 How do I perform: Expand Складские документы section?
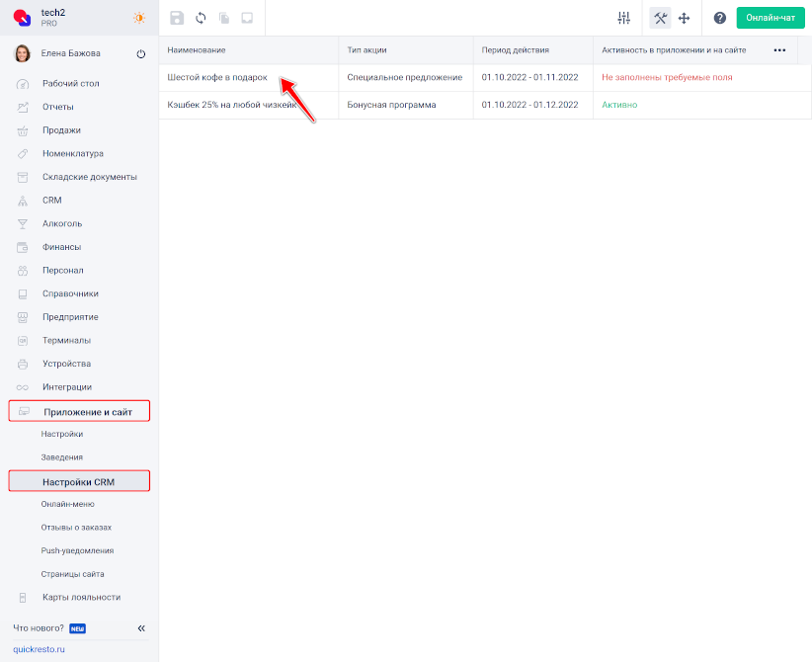pyautogui.click(x=90, y=177)
